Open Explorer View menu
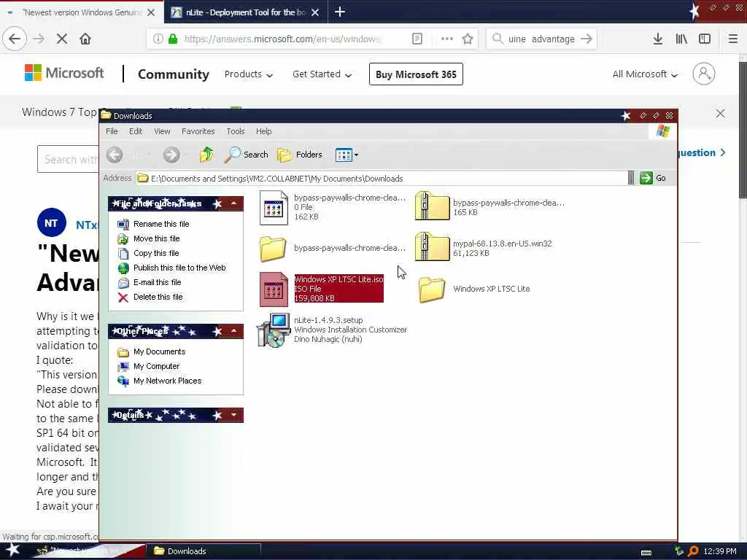The image size is (747, 560). click(x=162, y=131)
